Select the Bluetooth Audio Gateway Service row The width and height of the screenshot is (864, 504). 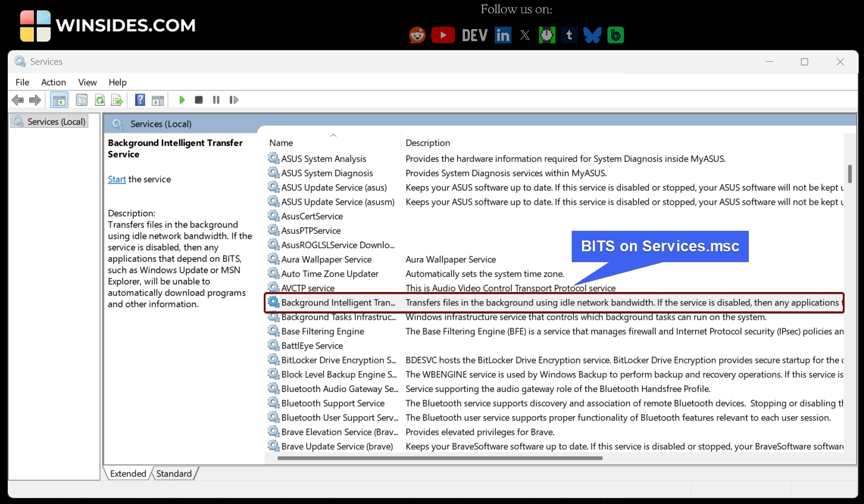[554, 389]
